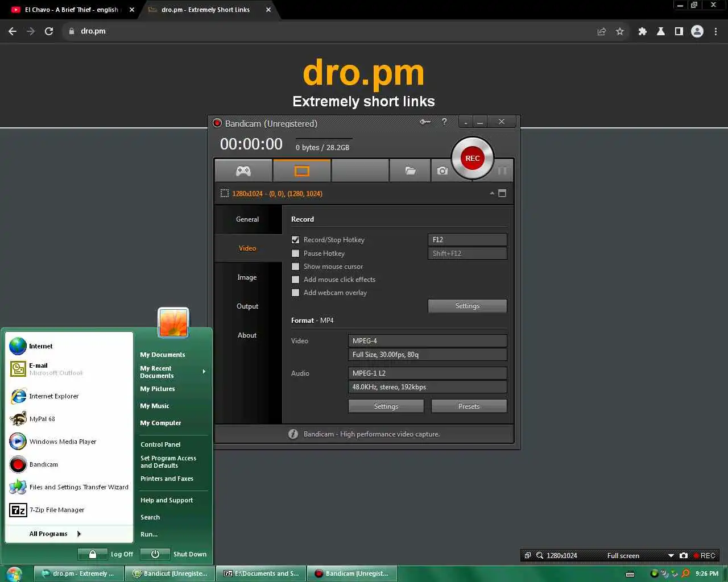Image resolution: width=728 pixels, height=582 pixels.
Task: Select screen recording mode rectangle icon
Action: pos(302,171)
